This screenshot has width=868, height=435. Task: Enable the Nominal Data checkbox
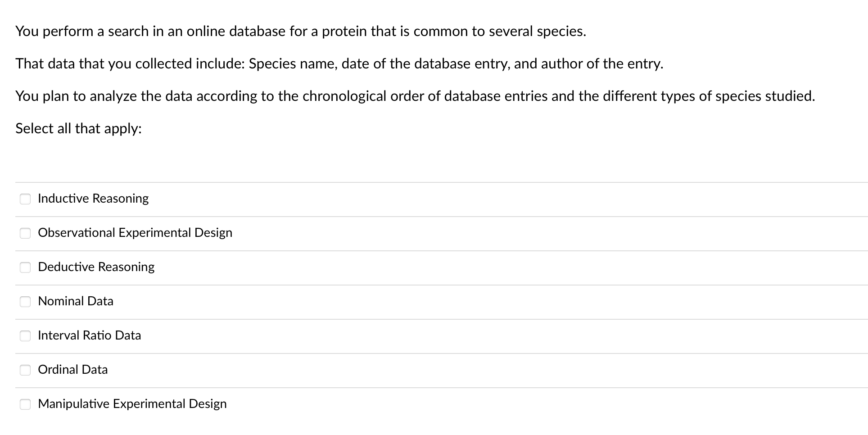25,302
